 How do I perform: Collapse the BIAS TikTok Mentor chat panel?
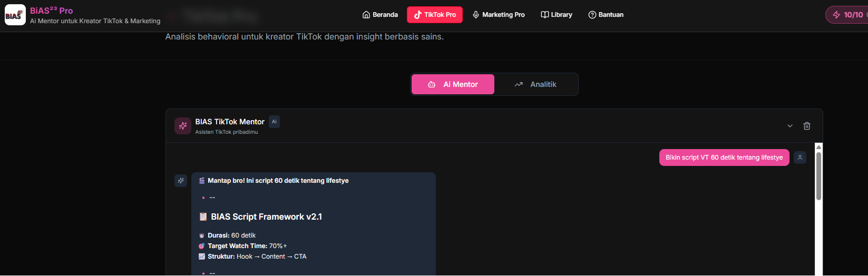tap(789, 126)
